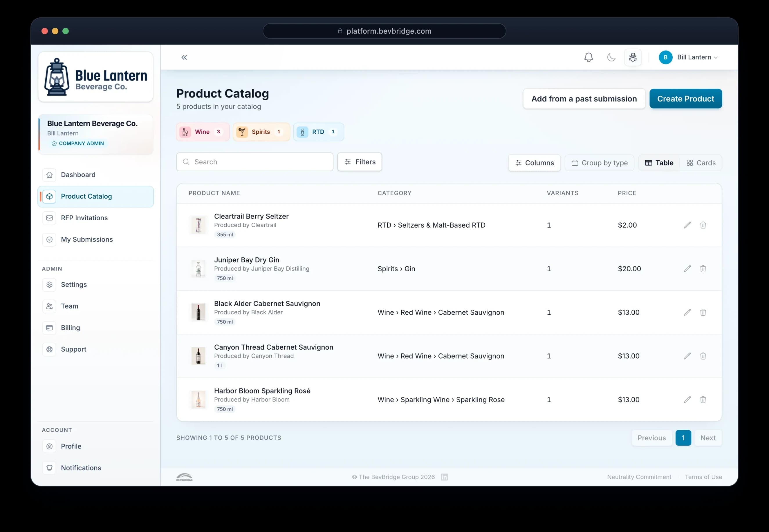Viewport: 769px width, 532px height.
Task: Open My Submissions page
Action: pos(95,239)
